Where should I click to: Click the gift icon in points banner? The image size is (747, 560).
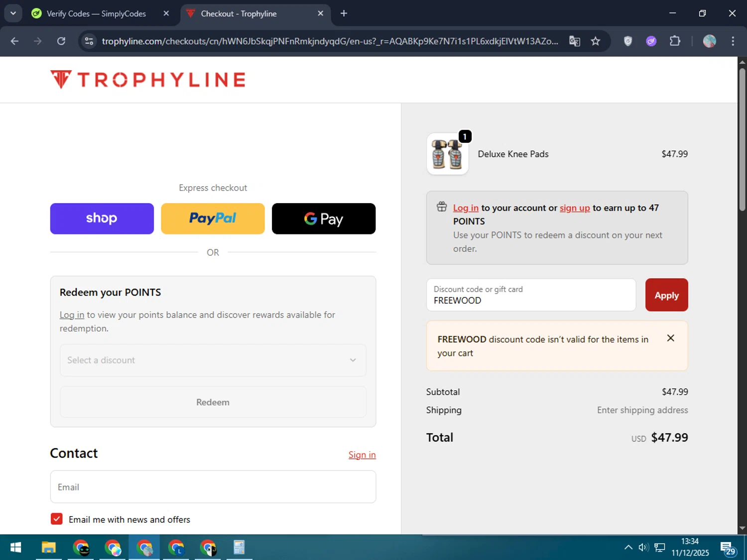[442, 207]
